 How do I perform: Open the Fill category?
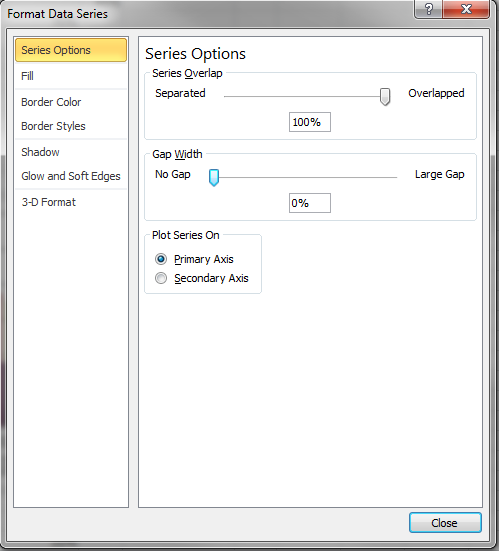(71, 76)
